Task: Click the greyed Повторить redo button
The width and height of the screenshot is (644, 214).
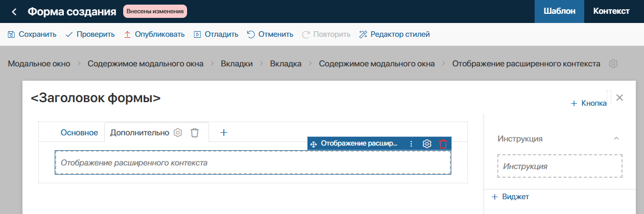Action: click(326, 35)
